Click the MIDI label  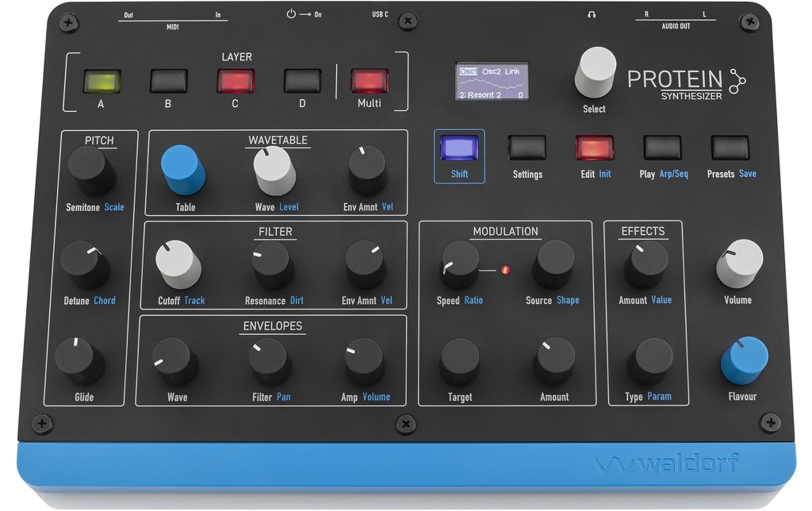point(172,27)
